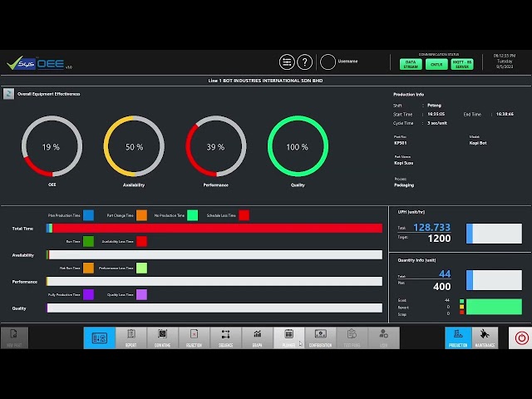The width and height of the screenshot is (532, 399).
Task: Click the quantity total value 44
Action: (x=445, y=273)
